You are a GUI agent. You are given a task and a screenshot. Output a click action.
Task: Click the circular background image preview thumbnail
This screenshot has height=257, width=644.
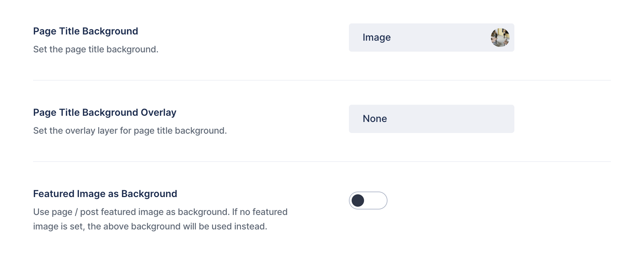[x=500, y=38]
